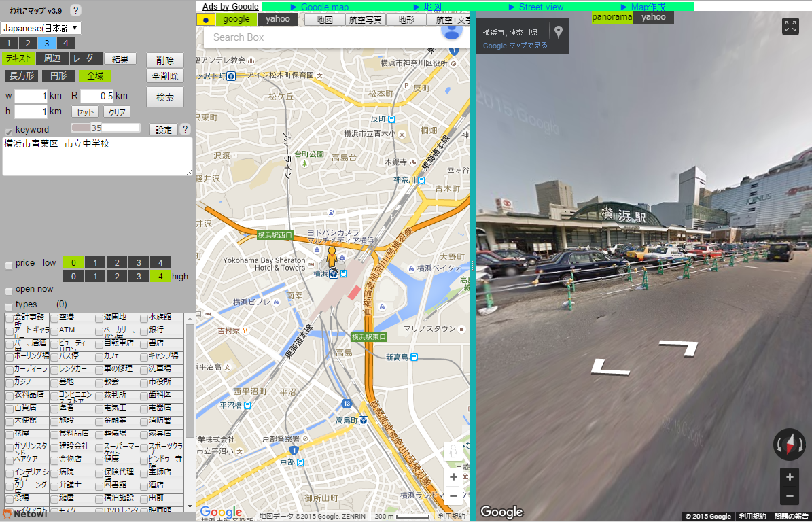Click the 戸部 station icon on map
The image size is (812, 522).
(300, 462)
